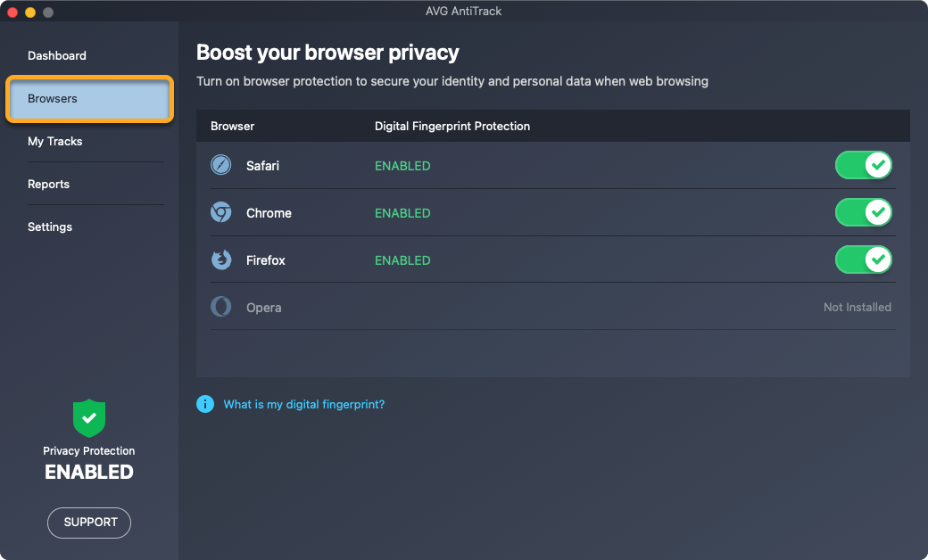
Task: Click the Opera browser icon
Action: coord(220,307)
